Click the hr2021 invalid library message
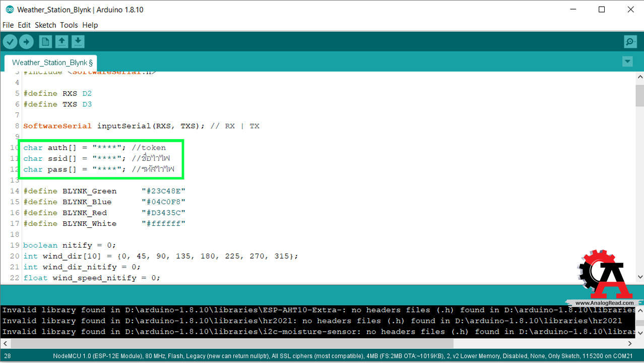Viewport: 644px width, 363px height. click(x=312, y=321)
